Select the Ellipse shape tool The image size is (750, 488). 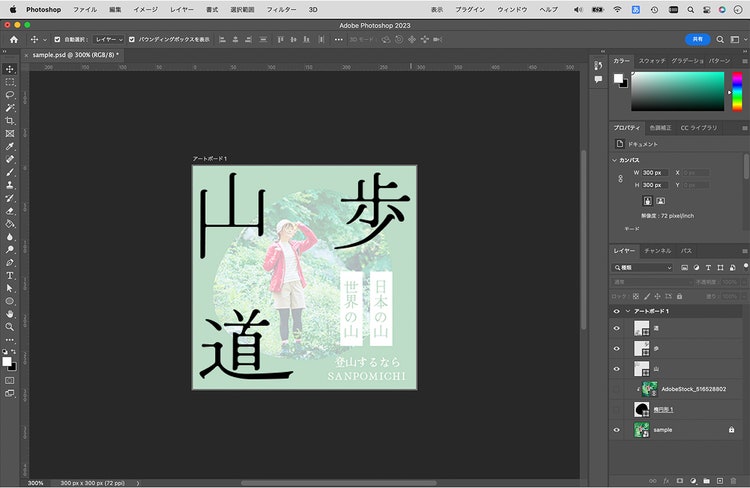click(10, 301)
